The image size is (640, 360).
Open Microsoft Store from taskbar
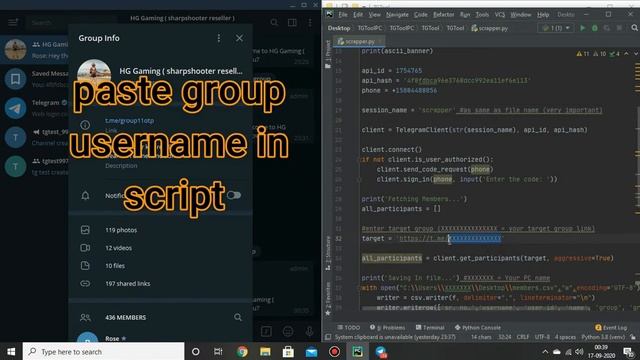coord(288,351)
